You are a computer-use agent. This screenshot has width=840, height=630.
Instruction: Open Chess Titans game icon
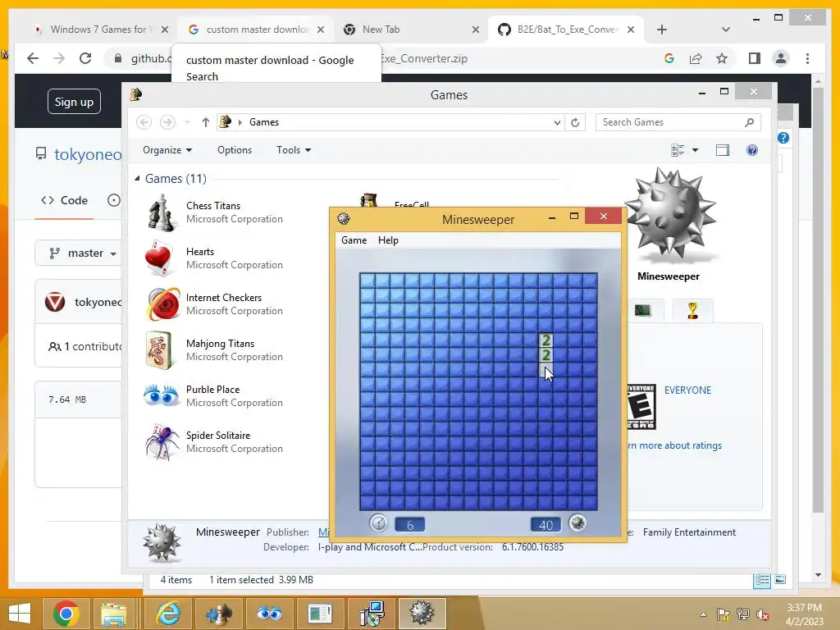[162, 212]
